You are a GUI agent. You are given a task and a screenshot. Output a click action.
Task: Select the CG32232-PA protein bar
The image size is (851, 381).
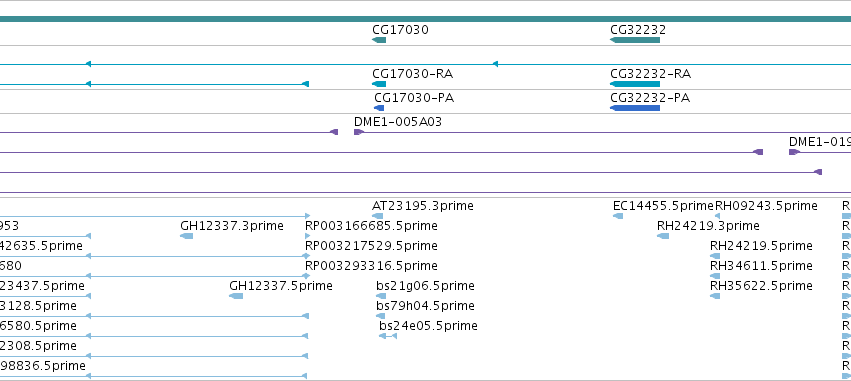635,108
